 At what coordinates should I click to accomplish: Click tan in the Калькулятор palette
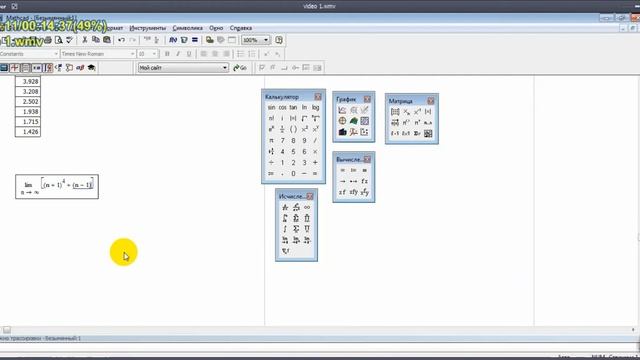pos(293,107)
